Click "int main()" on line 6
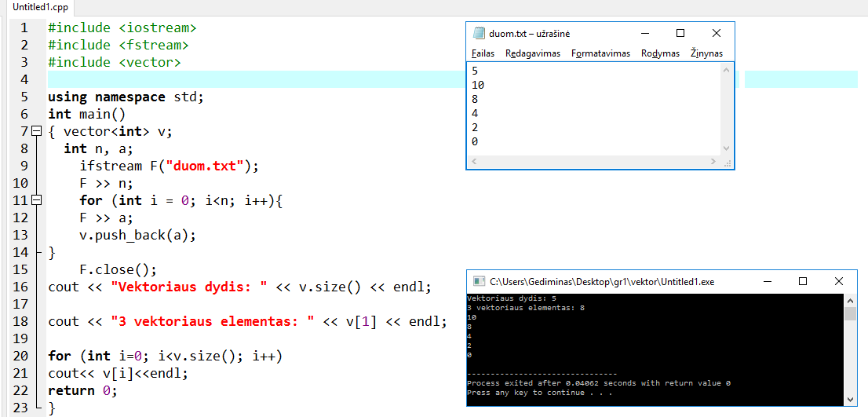 click(87, 114)
